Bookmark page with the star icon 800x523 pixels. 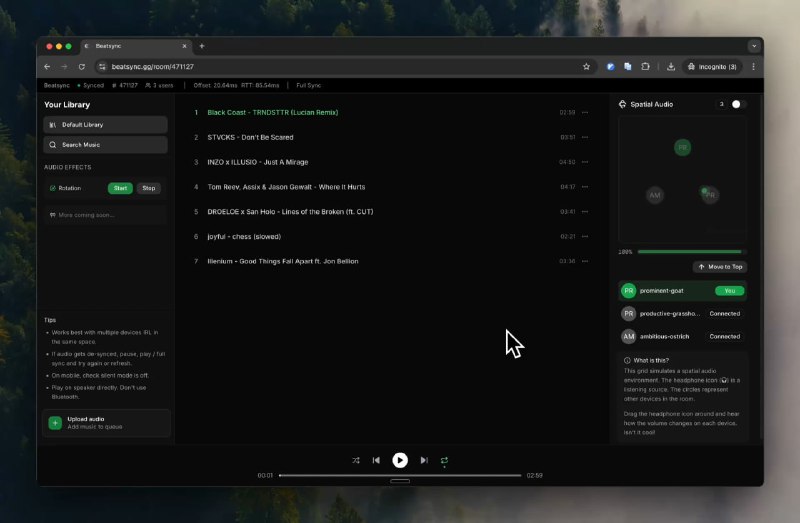pos(586,66)
